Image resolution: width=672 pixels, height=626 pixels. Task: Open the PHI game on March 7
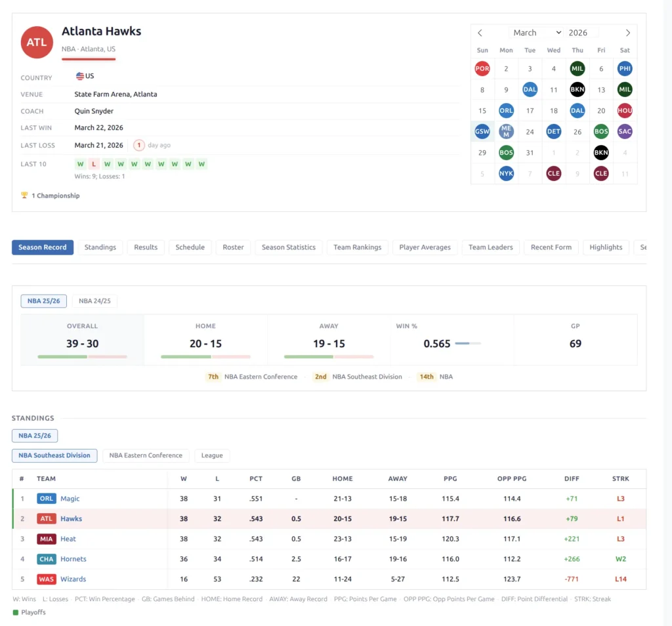pos(625,68)
